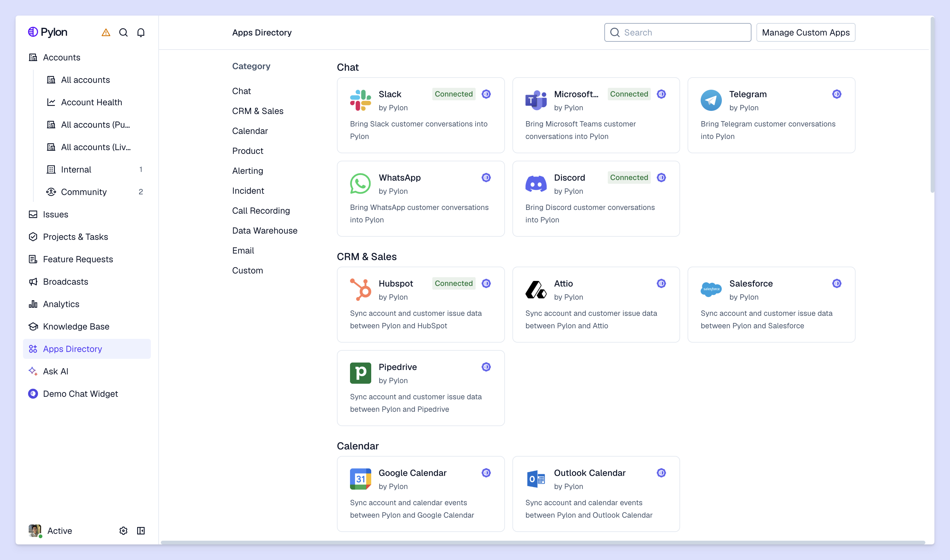950x560 pixels.
Task: Click Pylon badge on Attio card
Action: (661, 283)
